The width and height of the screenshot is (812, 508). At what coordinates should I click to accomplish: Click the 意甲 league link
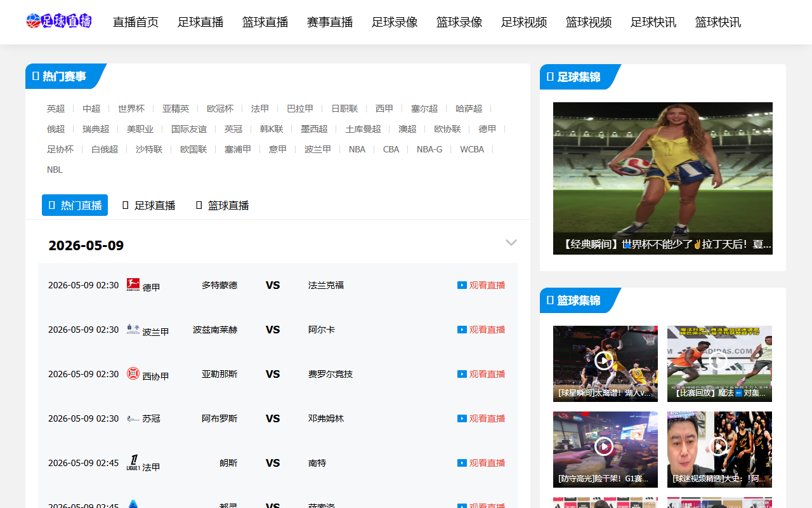[x=278, y=149]
